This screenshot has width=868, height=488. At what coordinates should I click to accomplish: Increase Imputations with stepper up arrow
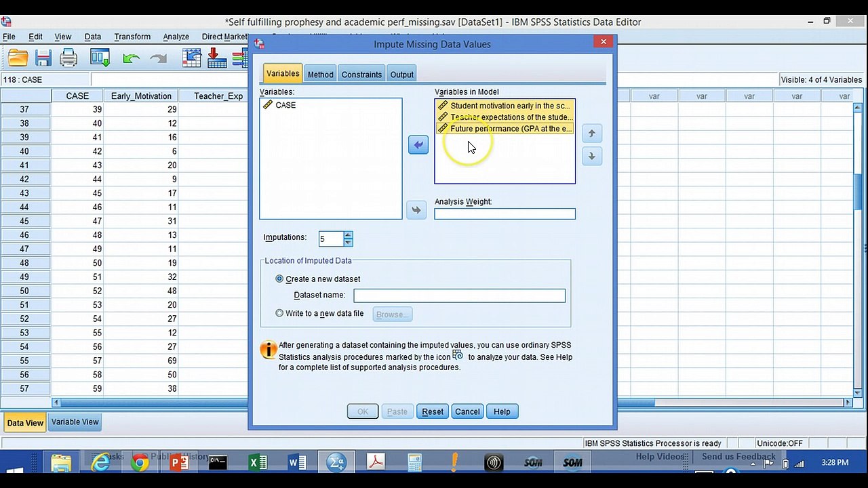point(348,235)
